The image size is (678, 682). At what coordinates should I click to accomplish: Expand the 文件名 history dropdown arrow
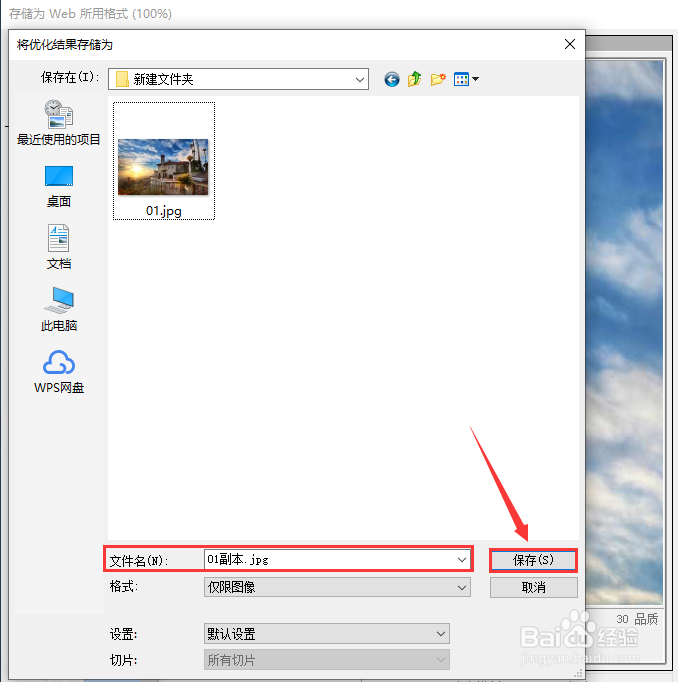(462, 560)
